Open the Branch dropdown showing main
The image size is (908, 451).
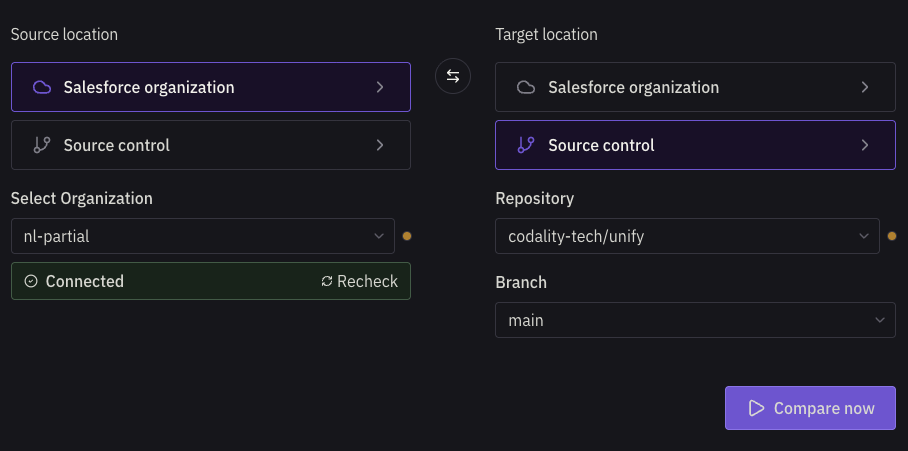(x=695, y=320)
